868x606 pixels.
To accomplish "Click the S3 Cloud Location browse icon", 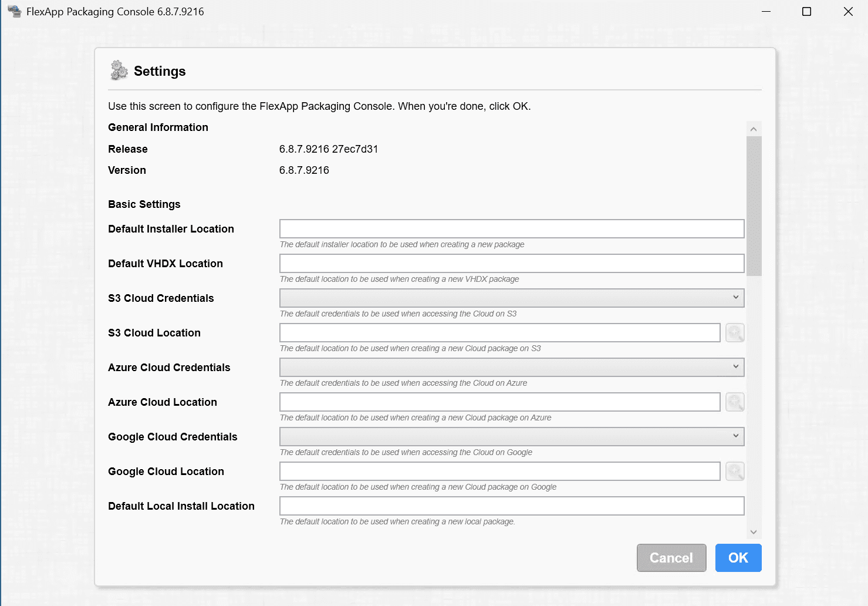I will [x=735, y=333].
